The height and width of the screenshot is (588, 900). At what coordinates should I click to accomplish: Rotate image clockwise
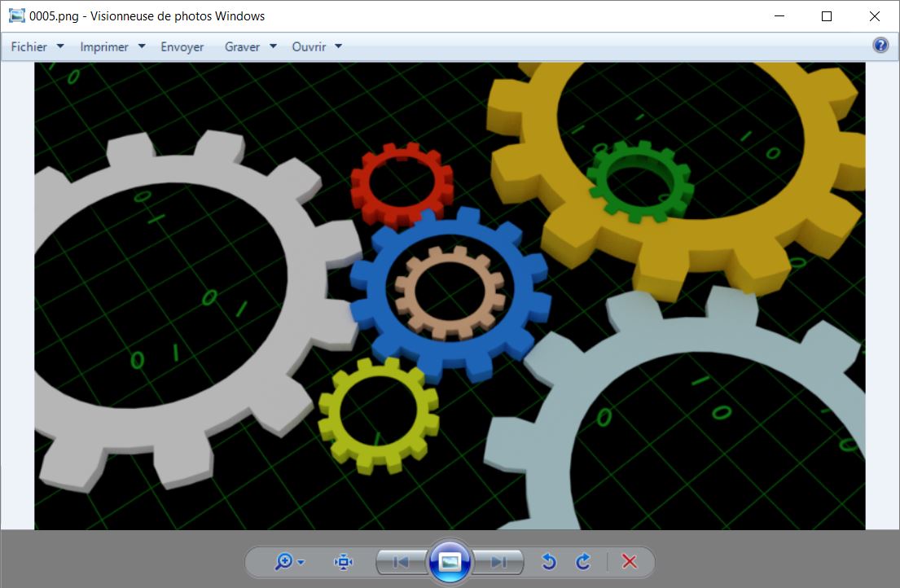tap(583, 562)
